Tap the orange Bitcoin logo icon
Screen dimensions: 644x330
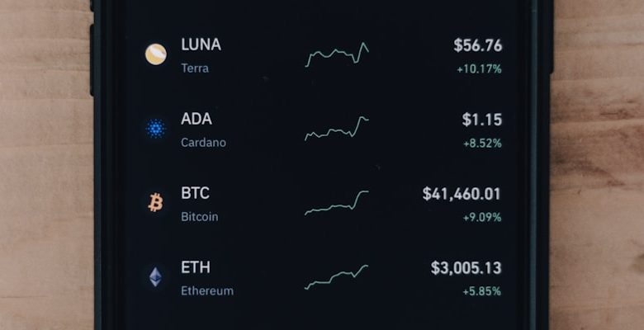[x=156, y=203]
